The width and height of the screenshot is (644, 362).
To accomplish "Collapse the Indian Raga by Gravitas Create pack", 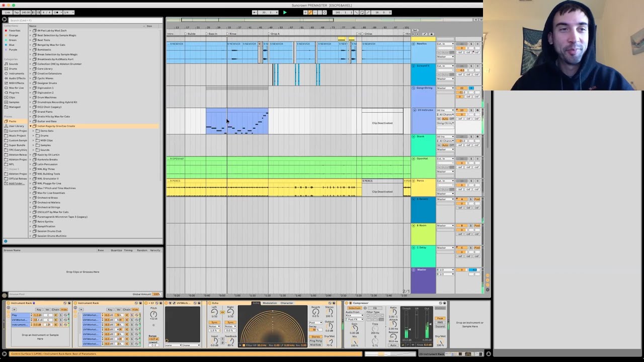I will coord(31,126).
